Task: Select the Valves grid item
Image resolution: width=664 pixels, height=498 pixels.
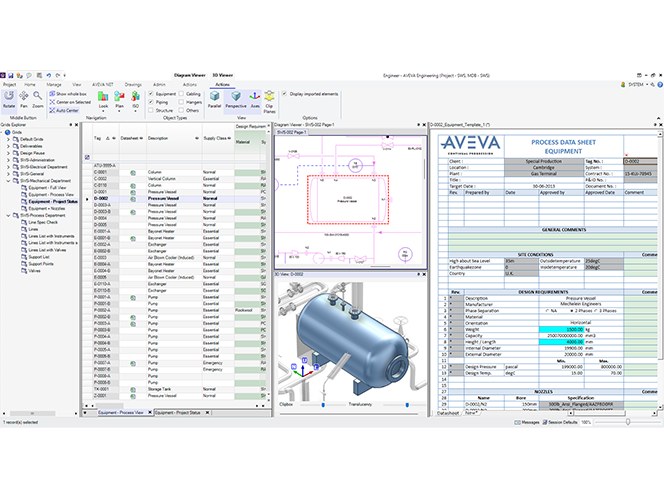Action: [x=34, y=271]
